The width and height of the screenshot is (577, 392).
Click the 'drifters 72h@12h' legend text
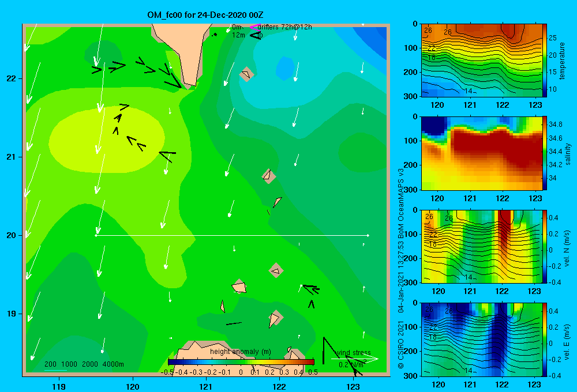click(284, 27)
